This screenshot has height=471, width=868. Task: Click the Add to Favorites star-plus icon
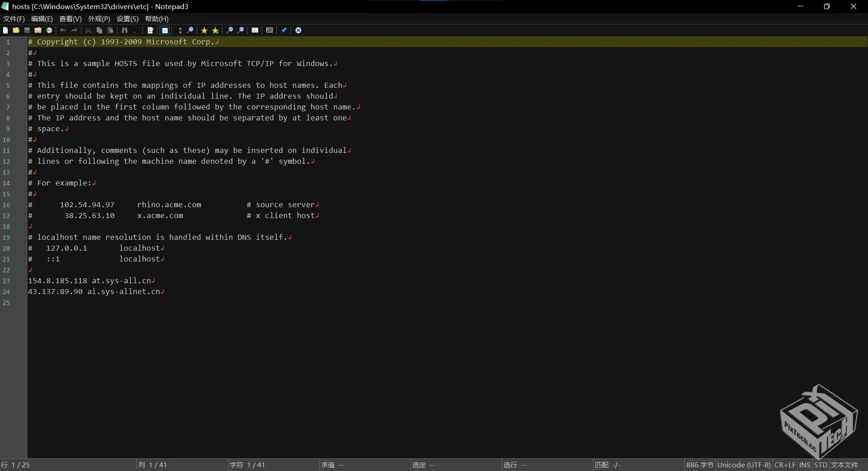[x=216, y=30]
